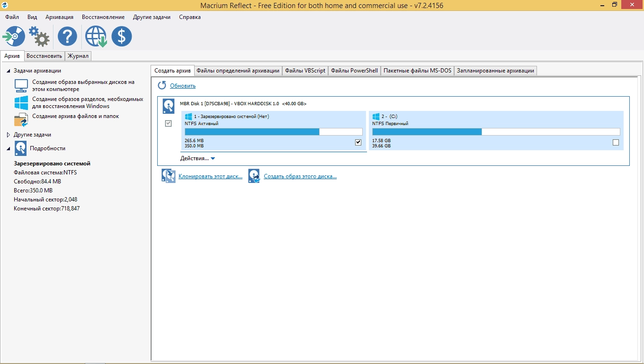Switch to the Восстановить tab
Image resolution: width=644 pixels, height=364 pixels.
coord(44,56)
